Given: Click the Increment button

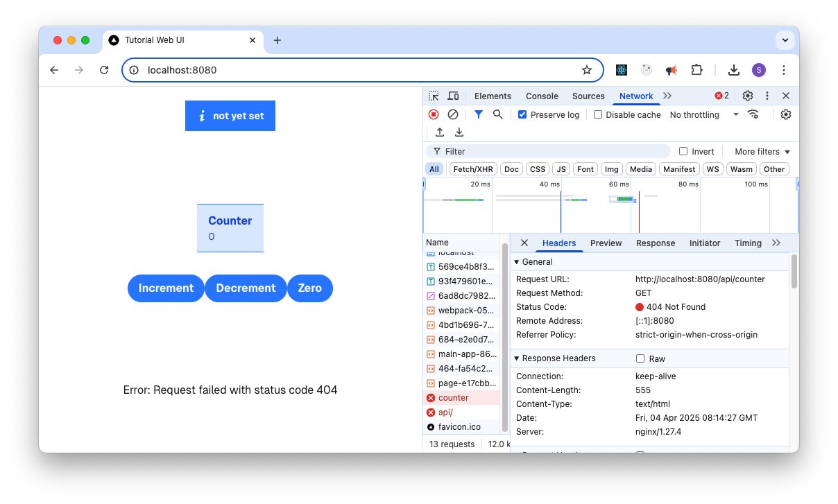Looking at the screenshot, I should [x=166, y=288].
